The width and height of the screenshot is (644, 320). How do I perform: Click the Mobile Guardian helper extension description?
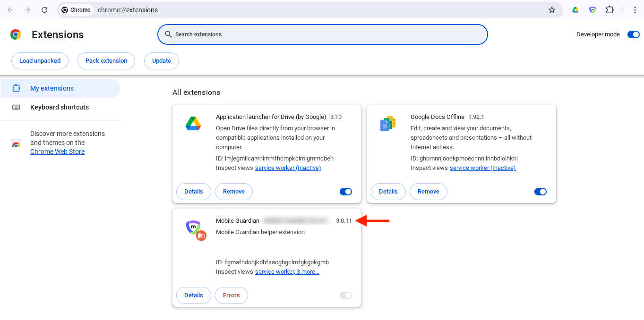(x=260, y=232)
